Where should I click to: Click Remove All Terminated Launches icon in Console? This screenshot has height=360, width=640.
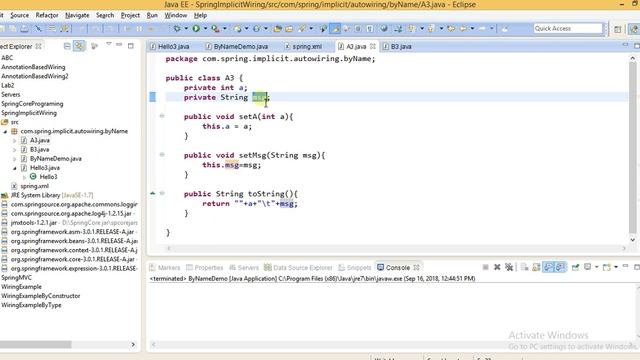[x=509, y=267]
